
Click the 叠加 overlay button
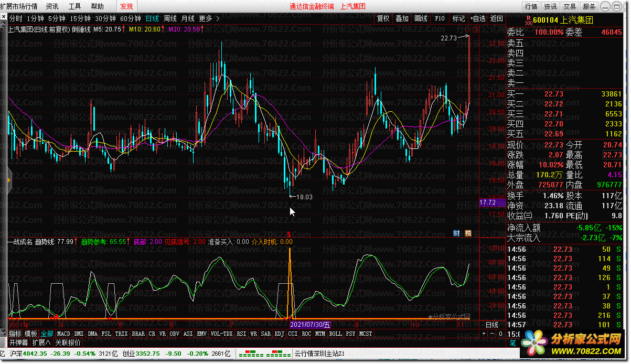pos(402,18)
